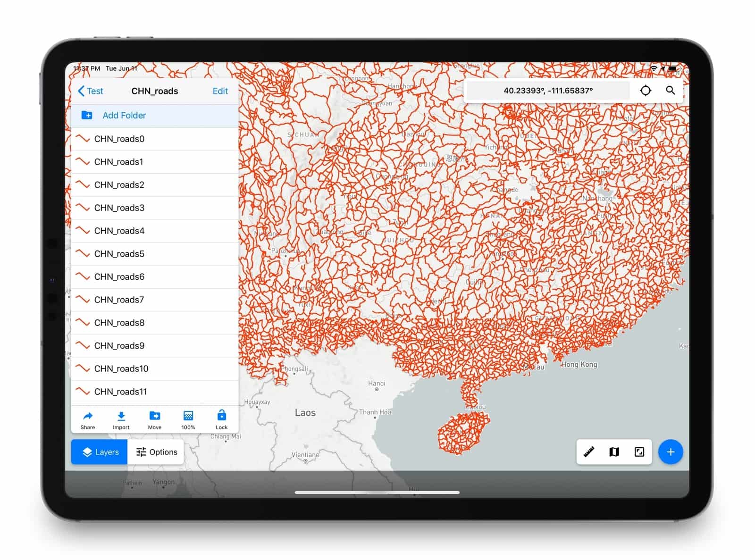
Task: Tap the Move folder icon
Action: [155, 420]
